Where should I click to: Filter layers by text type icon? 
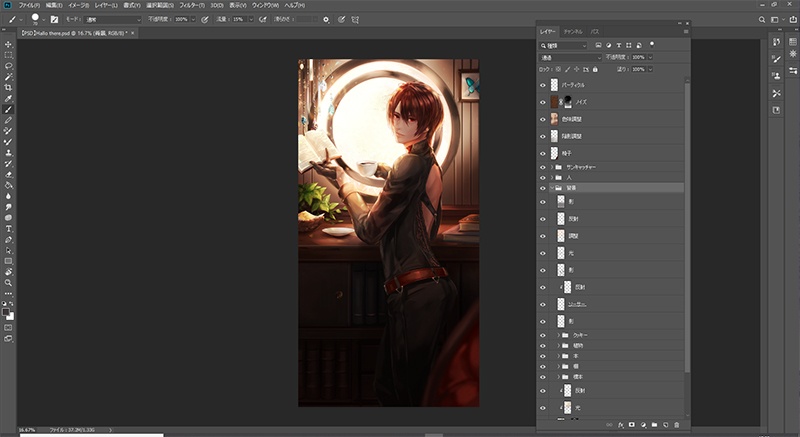619,45
